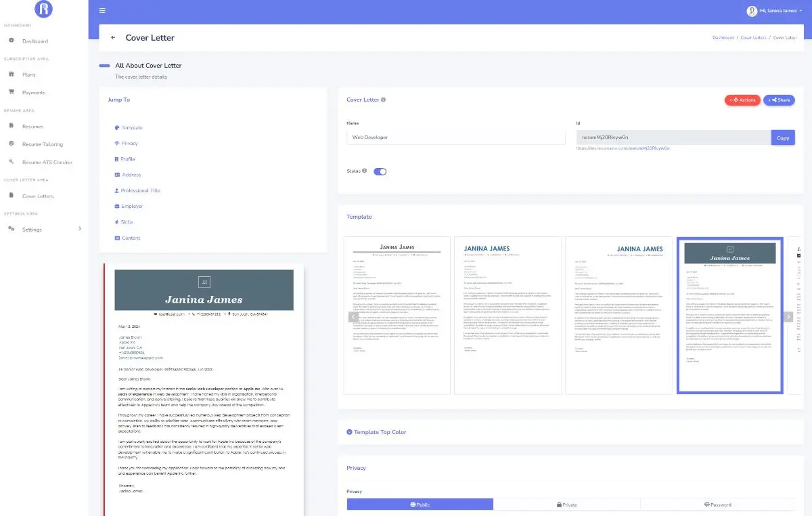This screenshot has width=812, height=516.
Task: Open Cover Letters from the sidebar
Action: 38,196
